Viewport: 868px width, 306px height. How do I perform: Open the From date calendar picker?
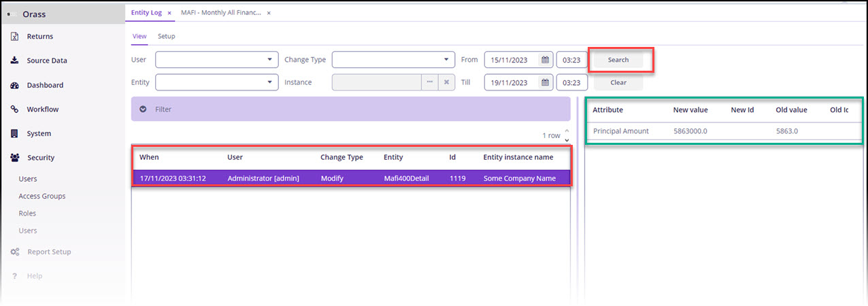click(545, 60)
